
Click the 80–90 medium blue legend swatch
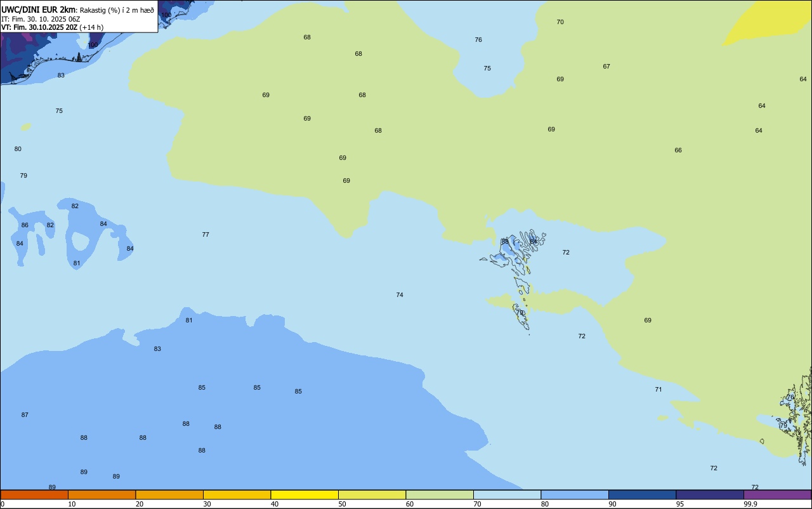(575, 494)
